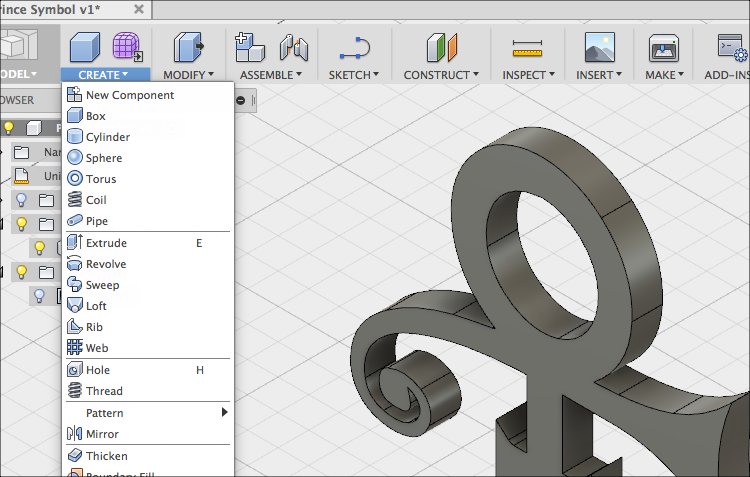
Task: Click the Insert image icon in toolbar
Action: point(600,47)
